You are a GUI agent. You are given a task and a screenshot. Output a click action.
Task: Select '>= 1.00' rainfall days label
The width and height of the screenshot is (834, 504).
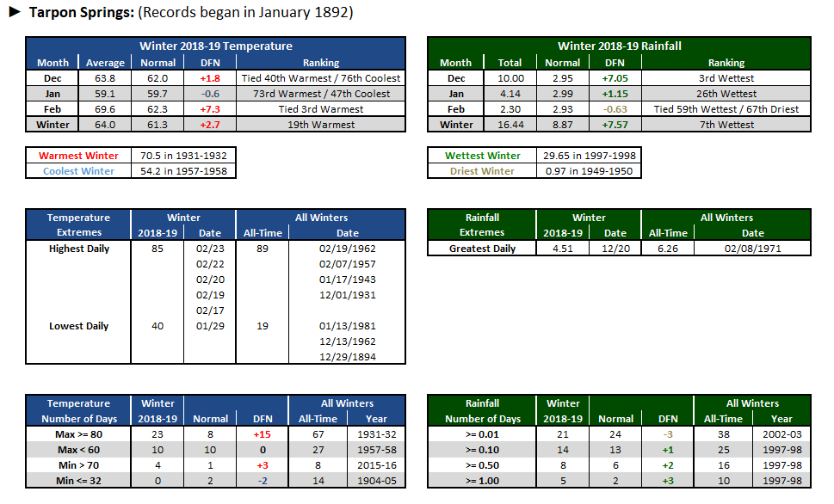point(483,481)
